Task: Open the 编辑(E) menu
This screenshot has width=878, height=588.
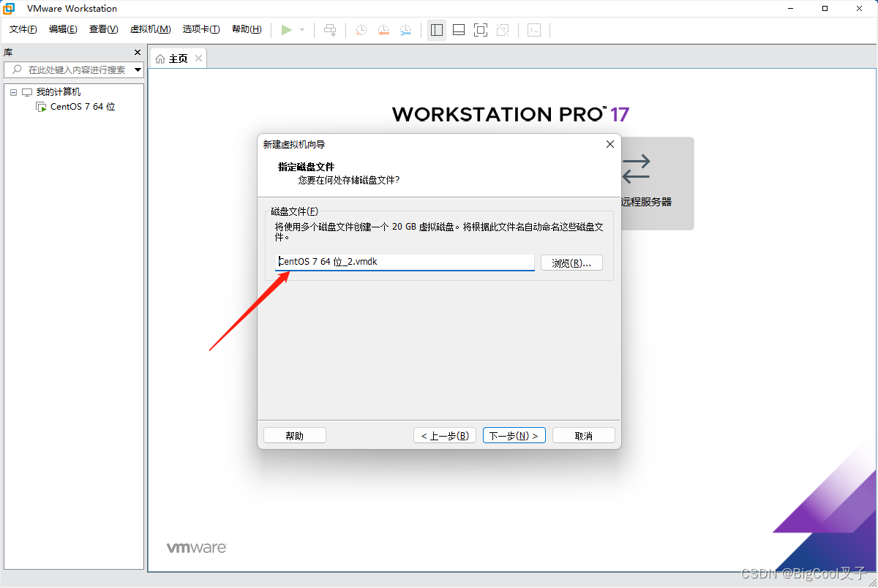Action: pyautogui.click(x=63, y=29)
